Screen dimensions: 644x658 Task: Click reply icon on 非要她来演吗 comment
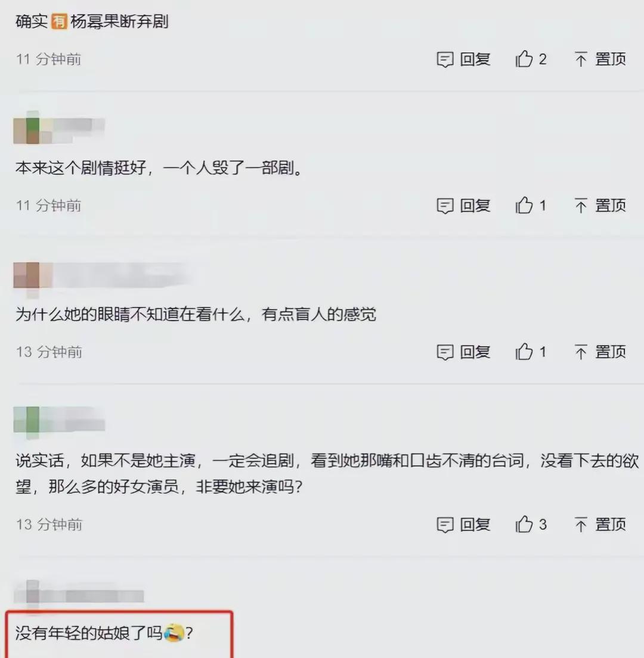[x=445, y=524]
